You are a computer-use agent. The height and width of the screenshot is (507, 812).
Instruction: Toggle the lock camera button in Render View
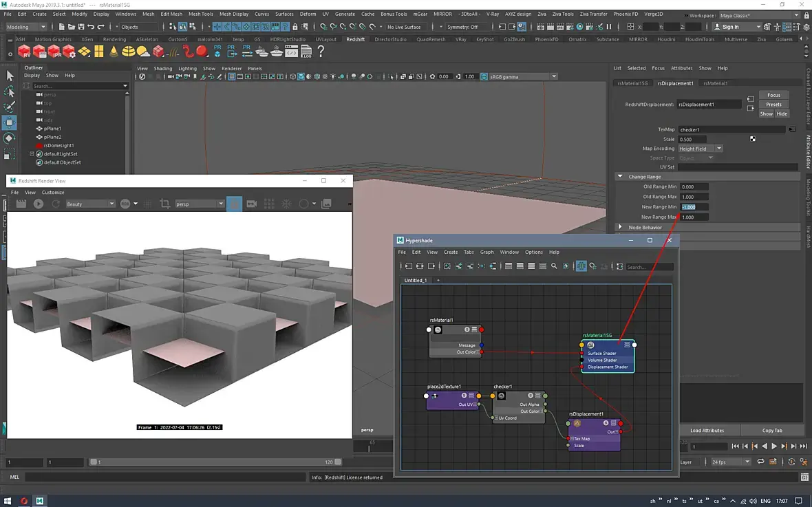coord(235,204)
